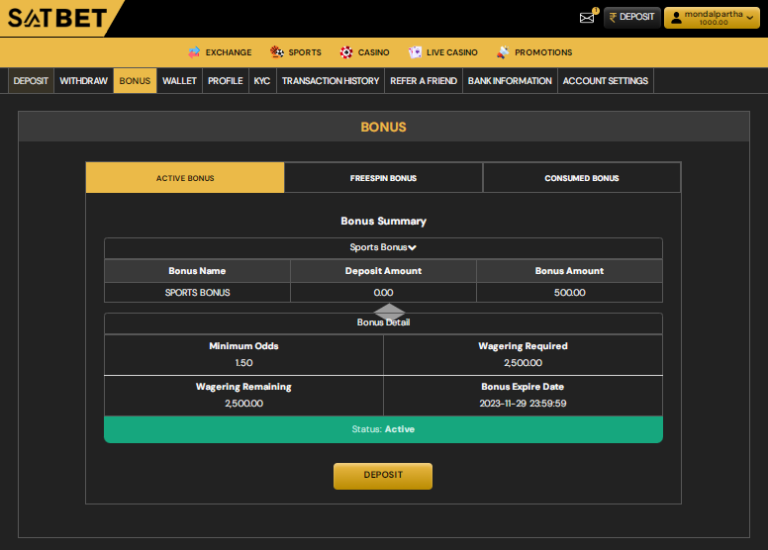The height and width of the screenshot is (550, 768).
Task: Click the Casino chip icon
Action: [x=346, y=52]
